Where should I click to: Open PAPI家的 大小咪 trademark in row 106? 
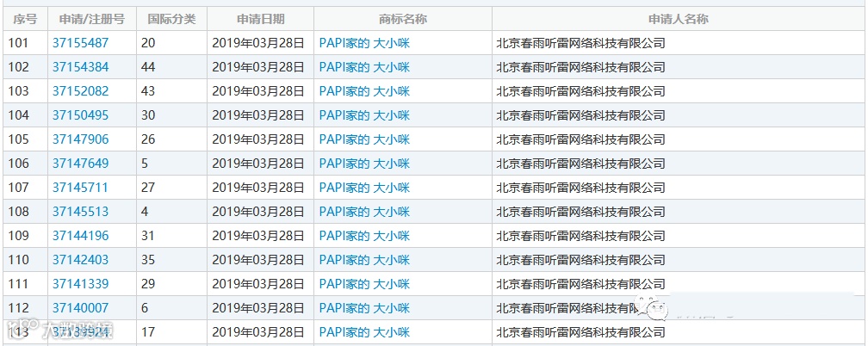pyautogui.click(x=365, y=164)
